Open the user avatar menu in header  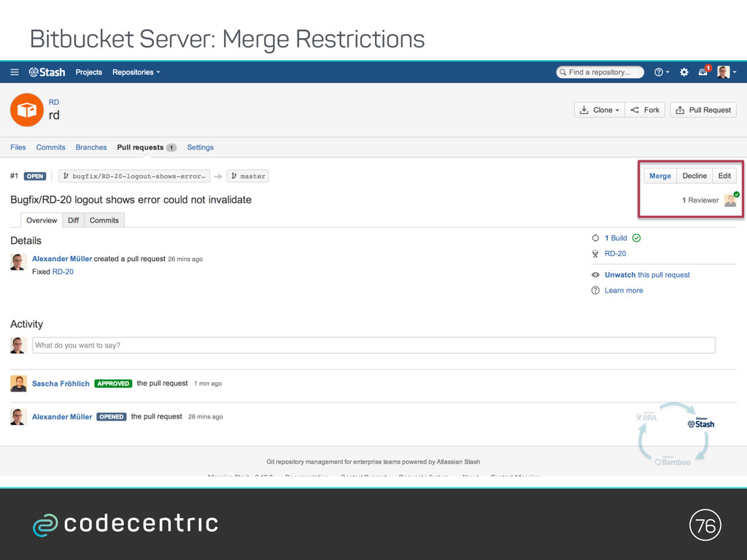727,72
